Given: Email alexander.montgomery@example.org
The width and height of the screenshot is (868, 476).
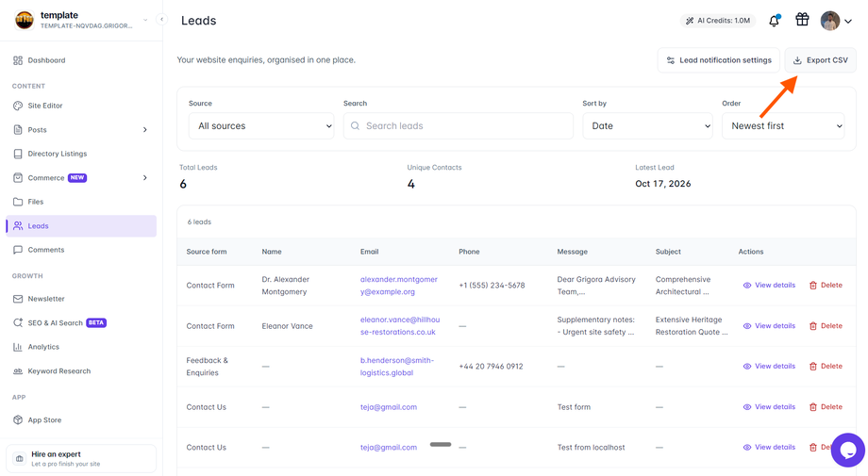Looking at the screenshot, I should pyautogui.click(x=398, y=286).
